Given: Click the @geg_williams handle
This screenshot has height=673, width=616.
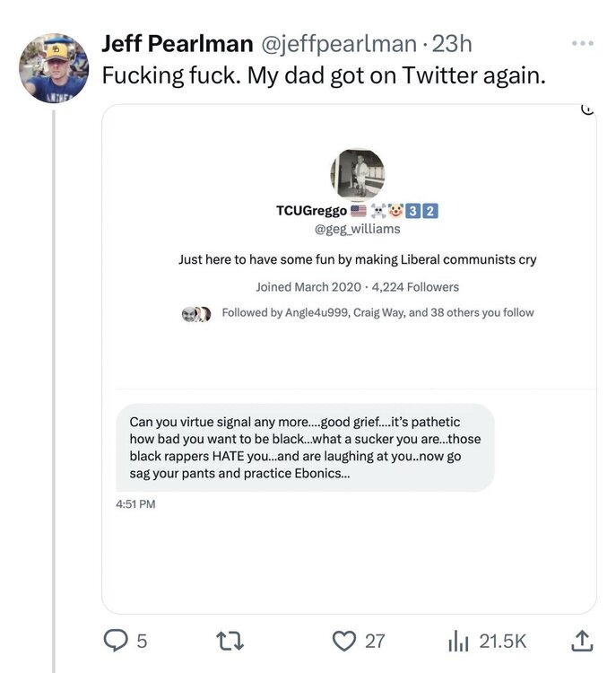Looking at the screenshot, I should [357, 230].
